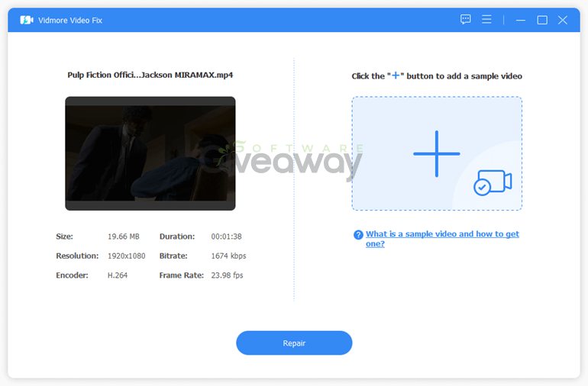Click the 'Frame Rate:' label
This screenshot has height=386, width=588.
tap(182, 275)
